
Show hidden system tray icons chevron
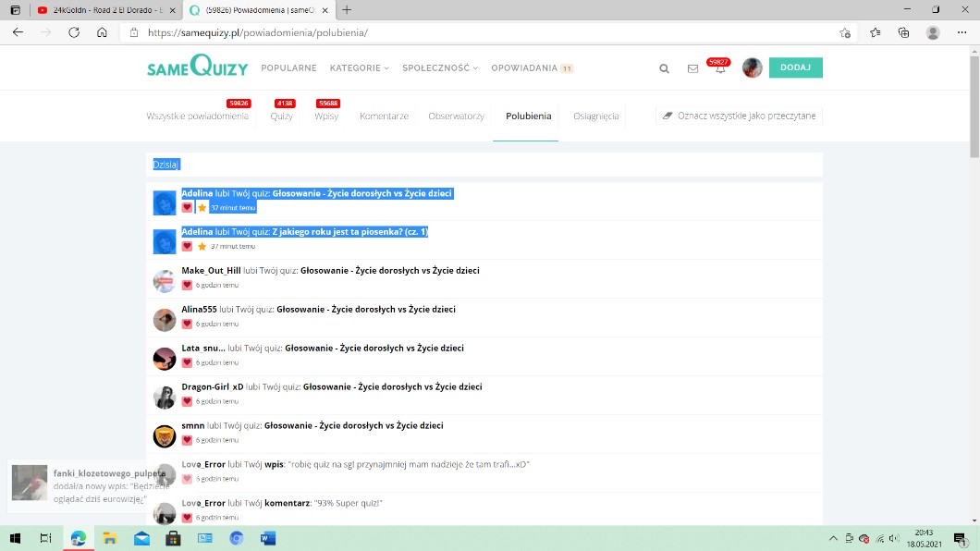click(x=833, y=538)
